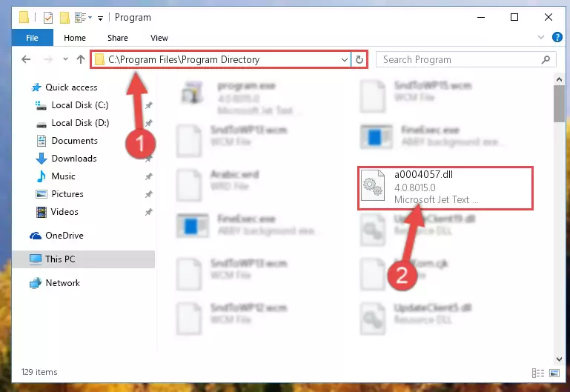The width and height of the screenshot is (570, 392).
Task: Open the File ribbon tab
Action: coord(32,38)
